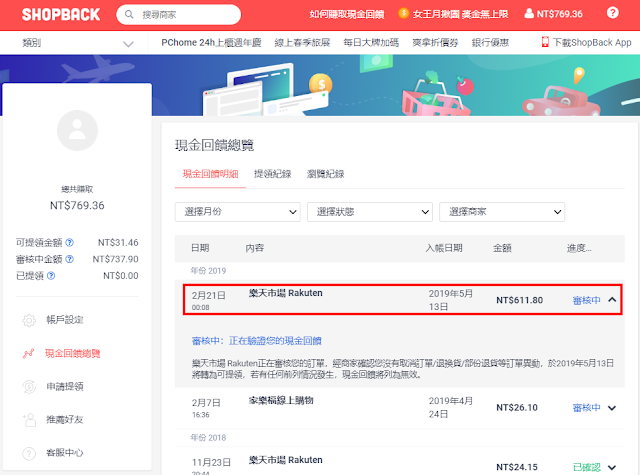This screenshot has height=475, width=640.
Task: Click the user account icon in header
Action: (x=529, y=13)
